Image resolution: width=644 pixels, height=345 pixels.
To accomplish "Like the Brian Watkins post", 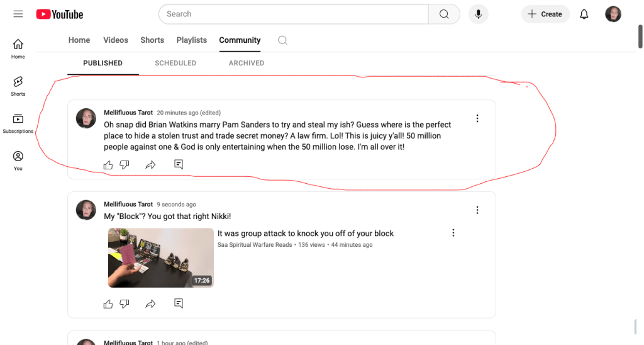I will click(x=108, y=164).
